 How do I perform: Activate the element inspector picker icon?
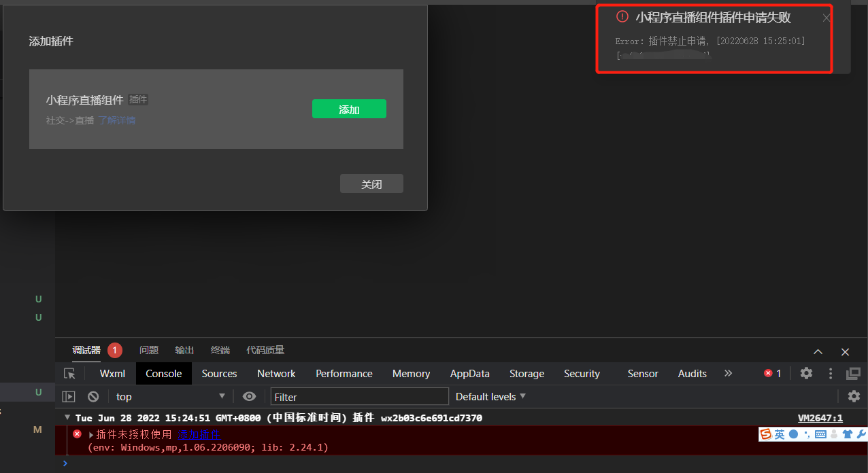(69, 374)
